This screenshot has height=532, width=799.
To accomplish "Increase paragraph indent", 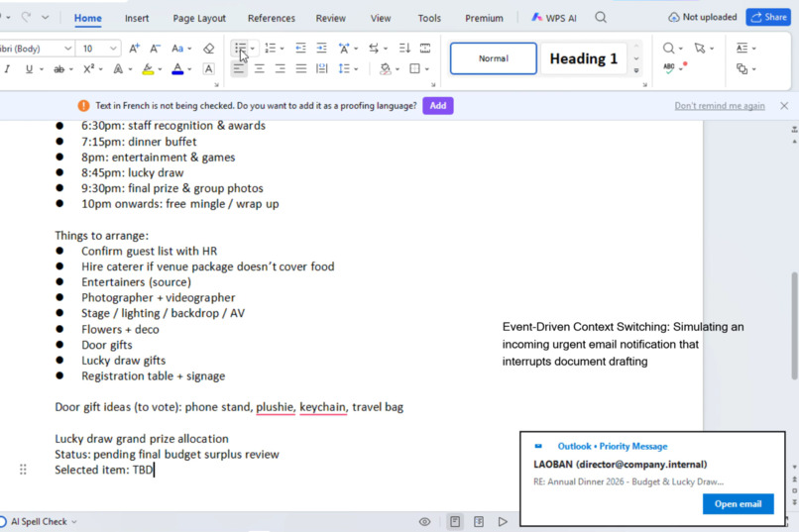I will (321, 49).
